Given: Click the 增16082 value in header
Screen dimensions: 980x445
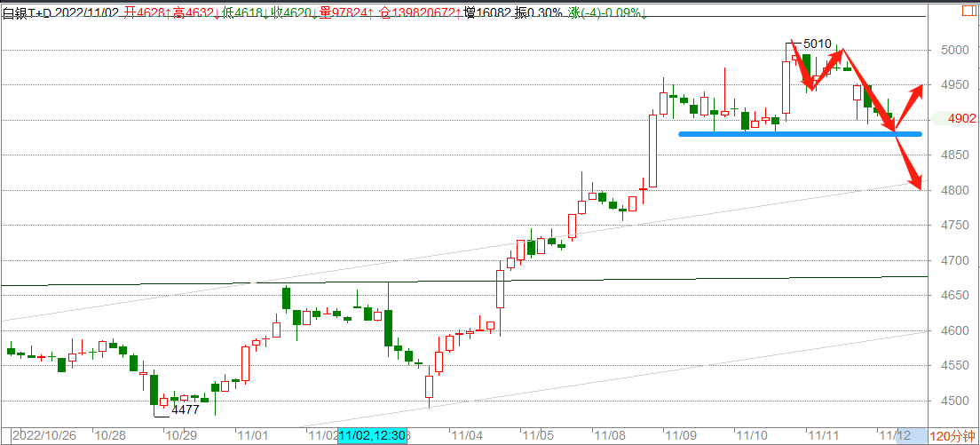Looking at the screenshot, I should click(x=487, y=12).
